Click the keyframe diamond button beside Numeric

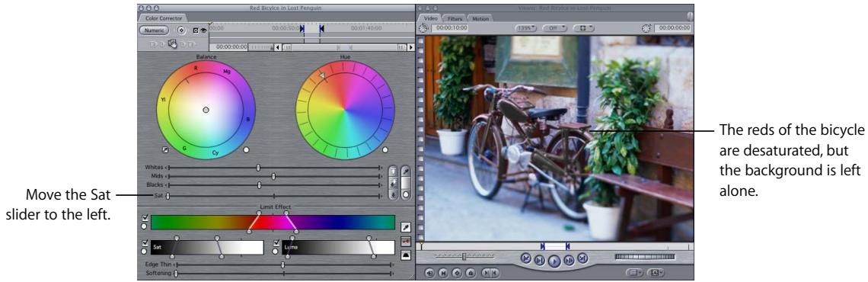pos(181,30)
